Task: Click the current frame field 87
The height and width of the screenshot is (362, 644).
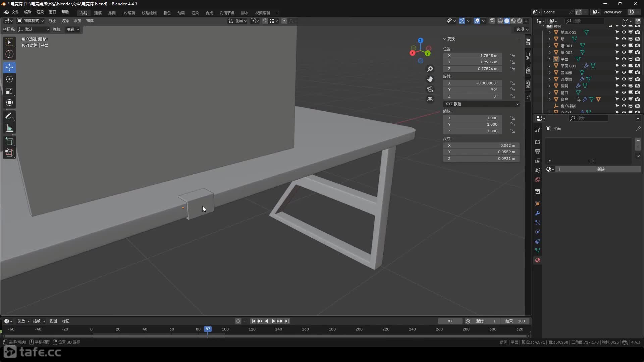Action: 450,321
